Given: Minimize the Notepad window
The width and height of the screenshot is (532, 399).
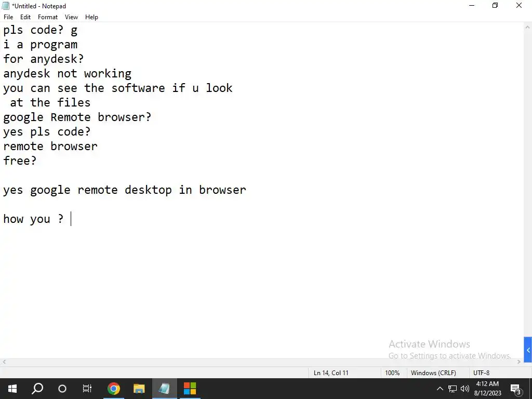Looking at the screenshot, I should pos(472,5).
